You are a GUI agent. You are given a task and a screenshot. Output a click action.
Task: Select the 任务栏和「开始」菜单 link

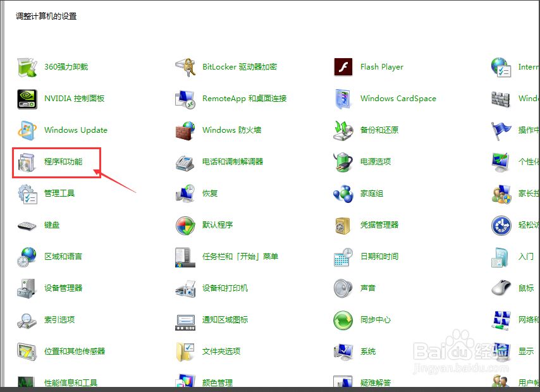[240, 257]
